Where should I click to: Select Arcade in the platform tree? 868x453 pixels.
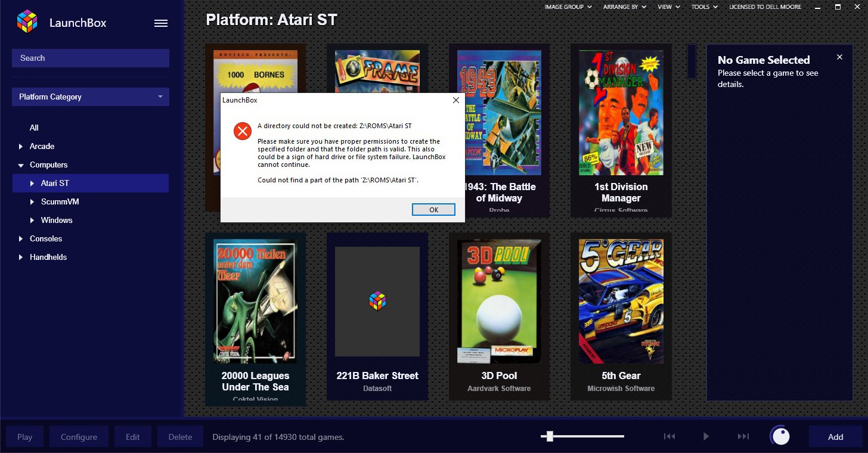pos(42,146)
